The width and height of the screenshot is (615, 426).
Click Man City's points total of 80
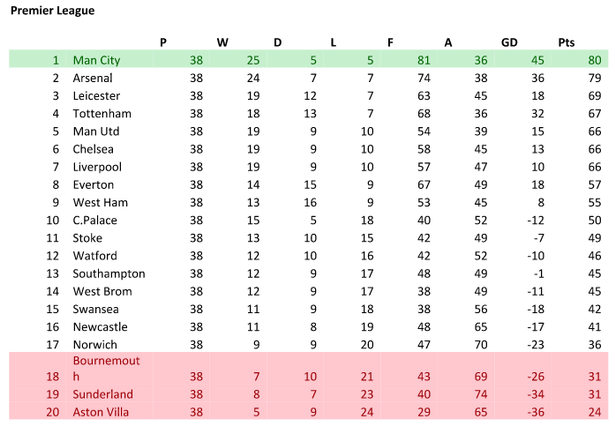tap(594, 60)
